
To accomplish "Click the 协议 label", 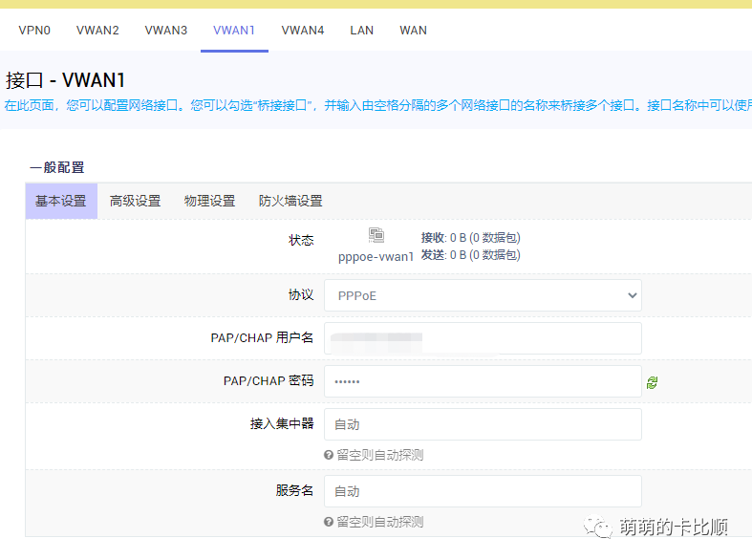I will [x=301, y=295].
